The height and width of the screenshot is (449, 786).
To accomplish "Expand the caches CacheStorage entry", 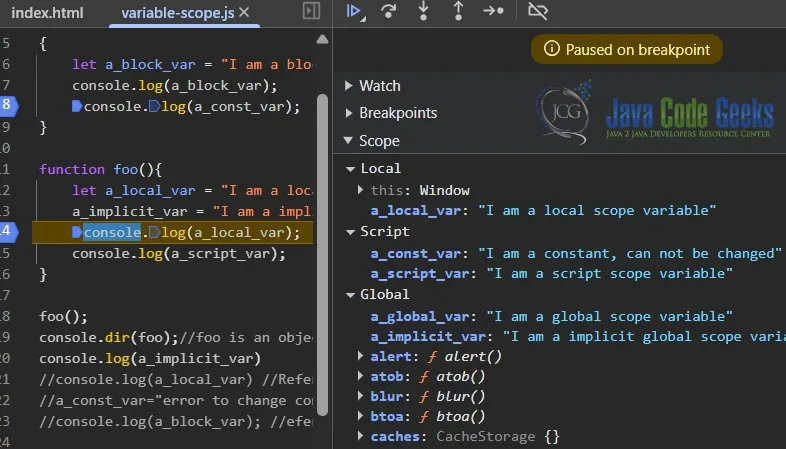I will click(360, 436).
